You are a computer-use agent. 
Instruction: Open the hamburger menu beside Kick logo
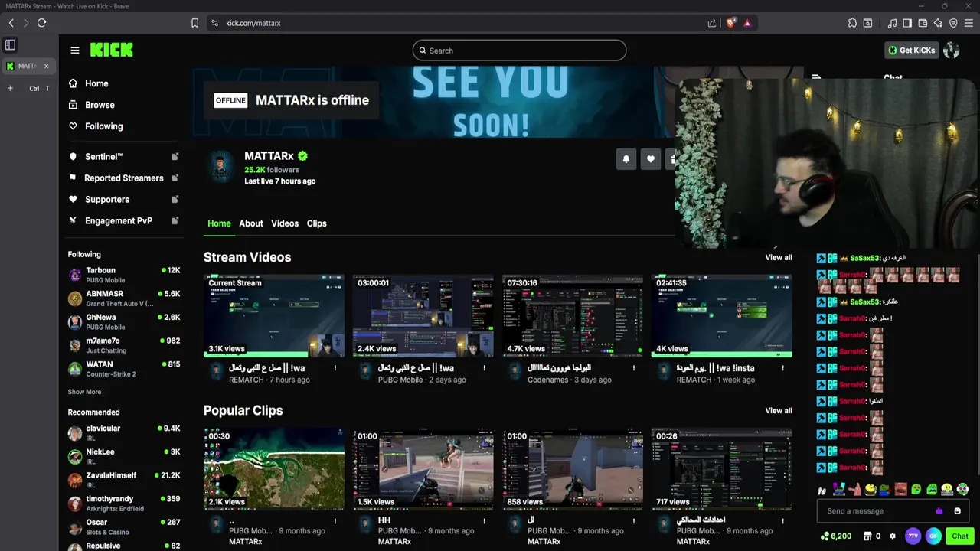pyautogui.click(x=75, y=51)
